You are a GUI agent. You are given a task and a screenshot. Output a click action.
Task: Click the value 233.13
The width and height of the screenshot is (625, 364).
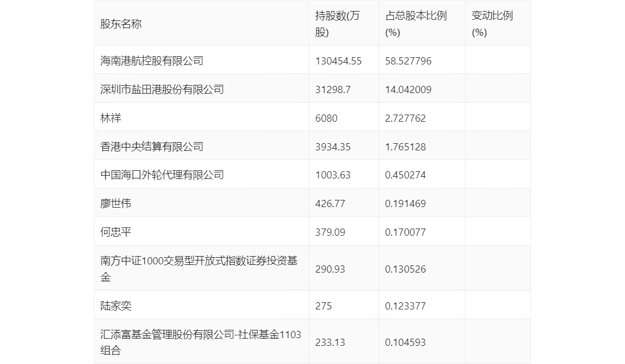[x=330, y=343]
